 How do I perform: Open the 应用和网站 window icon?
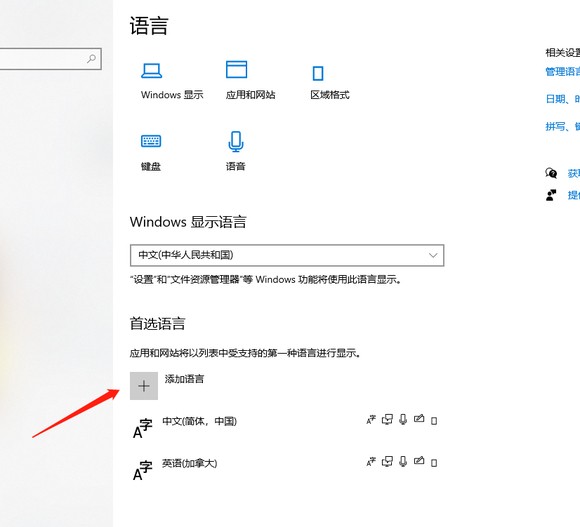point(236,69)
